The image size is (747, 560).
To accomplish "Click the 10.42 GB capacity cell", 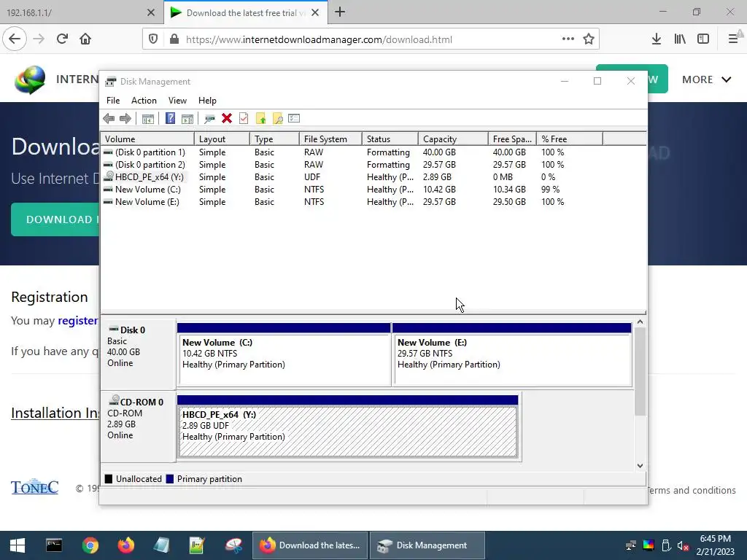I will pos(439,190).
